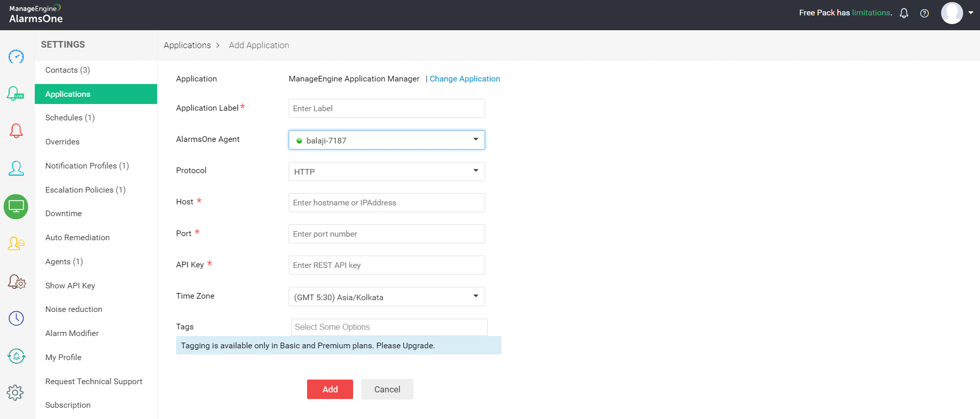Open the help question mark icon

pyautogui.click(x=924, y=13)
